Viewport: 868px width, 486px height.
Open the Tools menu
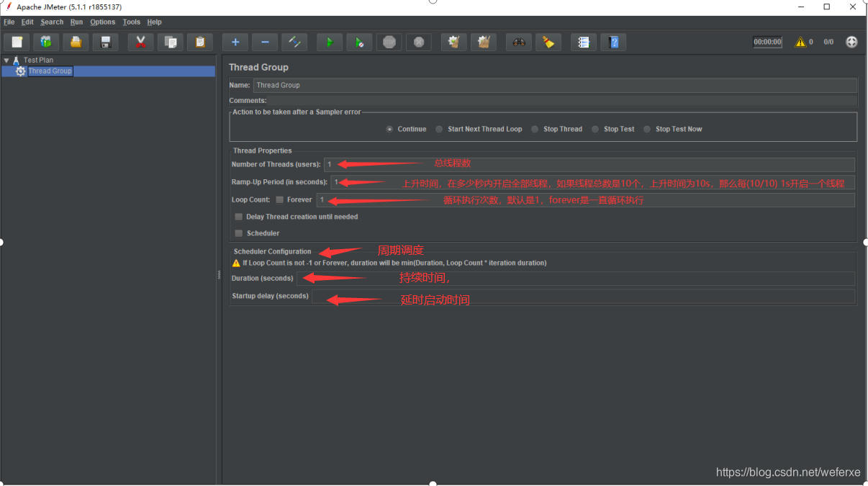pyautogui.click(x=132, y=22)
